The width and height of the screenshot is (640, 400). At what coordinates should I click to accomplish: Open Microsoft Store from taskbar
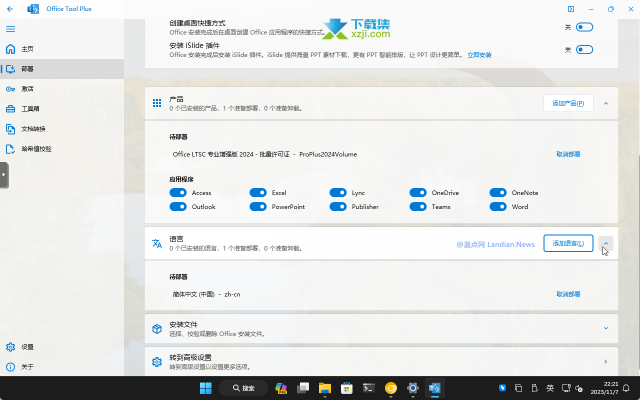point(347,388)
